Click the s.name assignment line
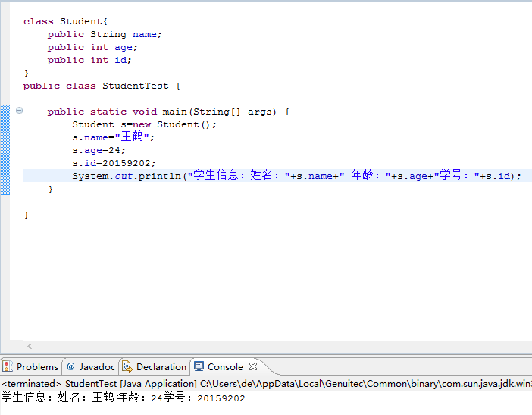The image size is (532, 415). 114,137
